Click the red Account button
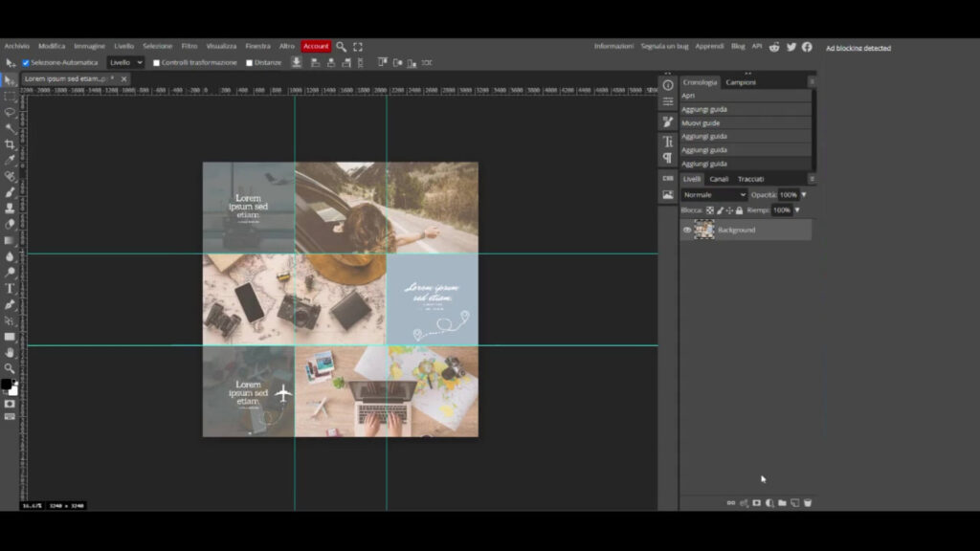This screenshot has width=980, height=551. tap(316, 46)
